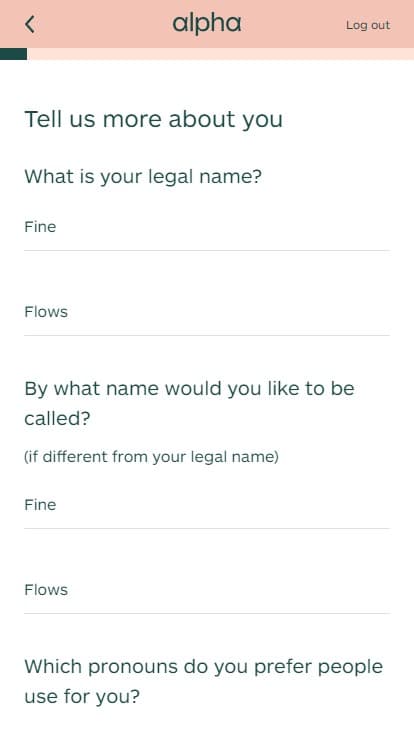Click pink header area between logo and Log out

(293, 24)
